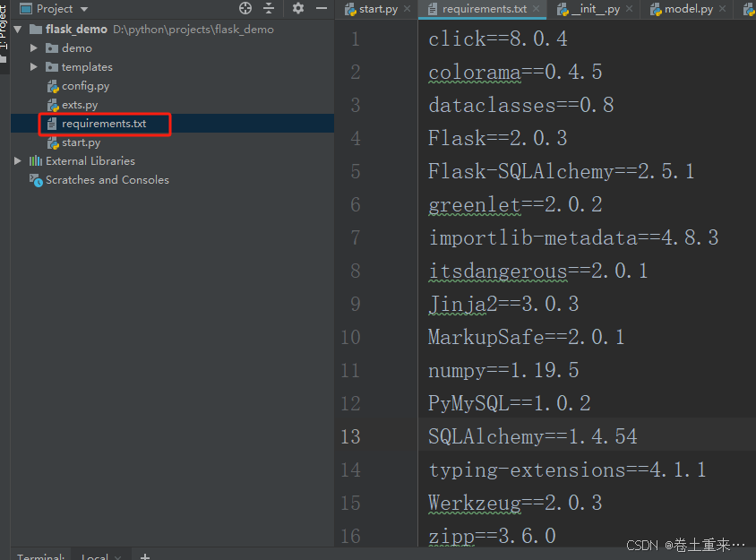The image size is (756, 560).
Task: Click the SQLAlchemy==1.4.54 line
Action: (533, 437)
